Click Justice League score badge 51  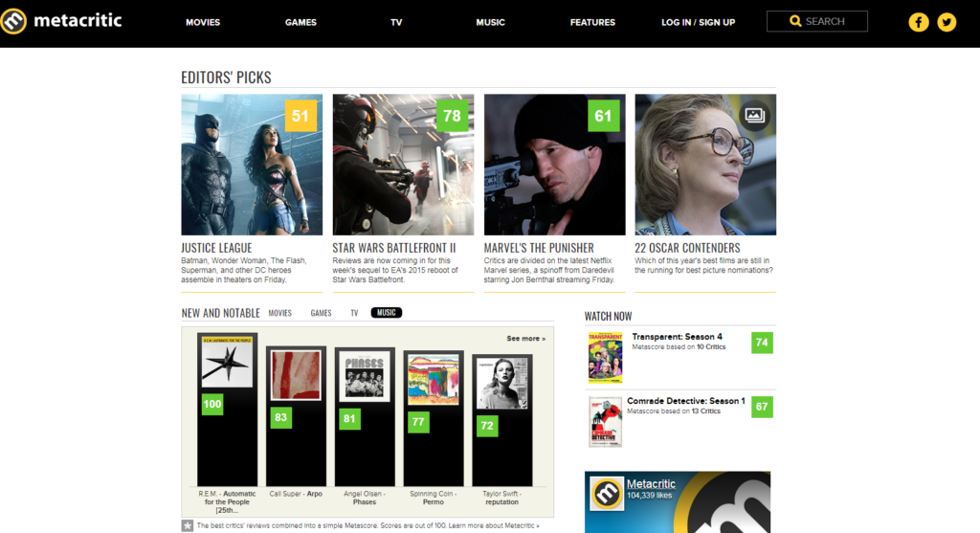coord(300,116)
